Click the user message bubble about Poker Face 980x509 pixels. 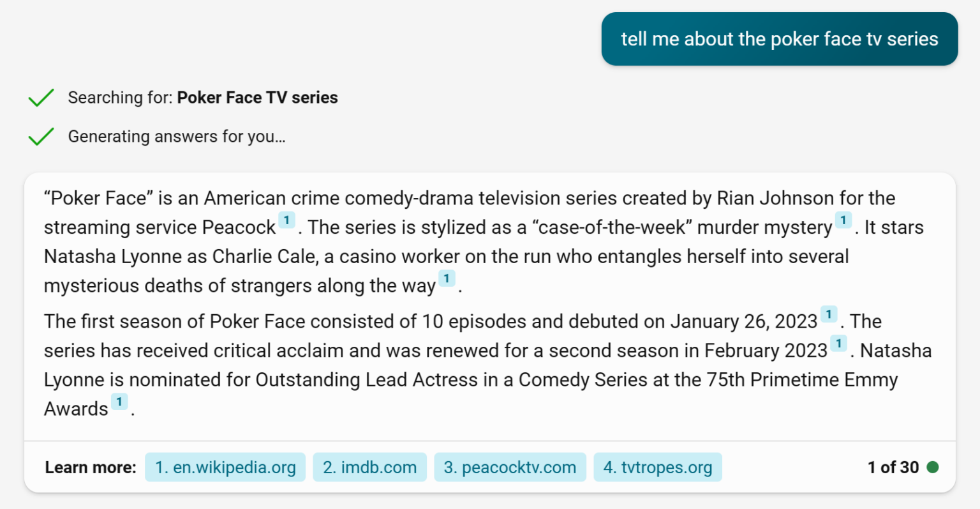(779, 39)
